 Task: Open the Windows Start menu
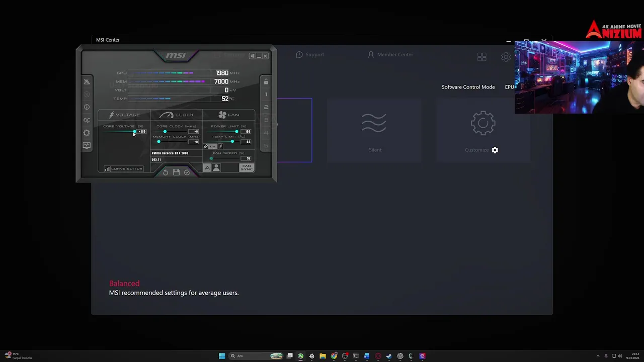[x=222, y=356]
